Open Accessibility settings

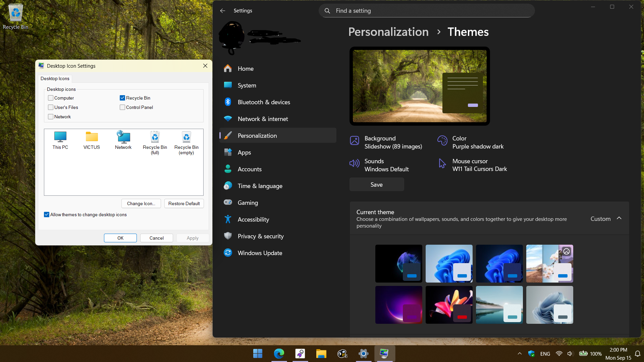coord(278,219)
